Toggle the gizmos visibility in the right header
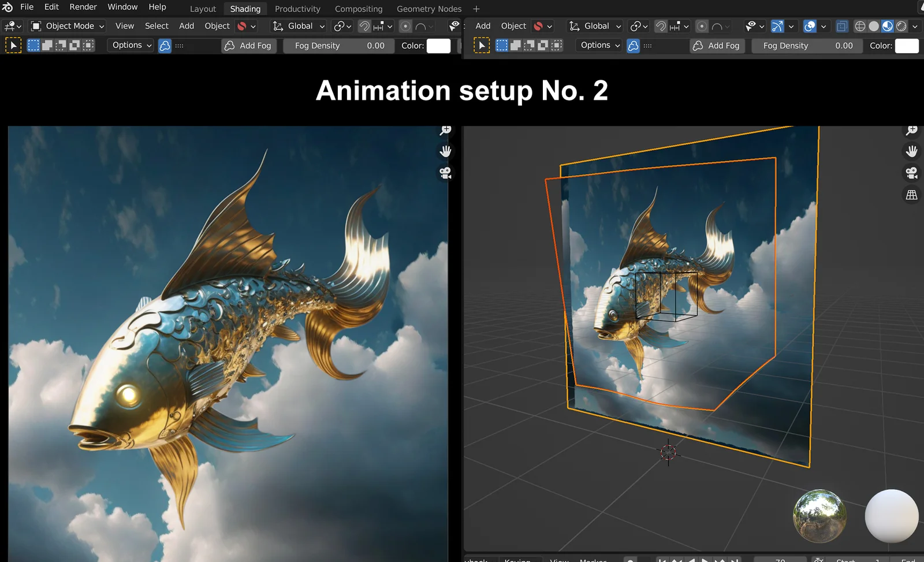 [x=777, y=26]
